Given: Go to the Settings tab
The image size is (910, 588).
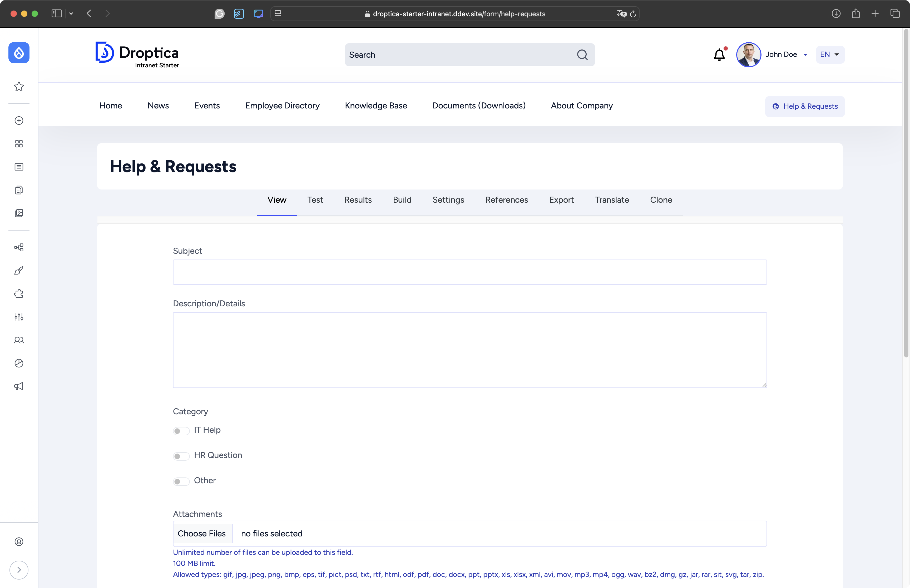Looking at the screenshot, I should coord(448,200).
